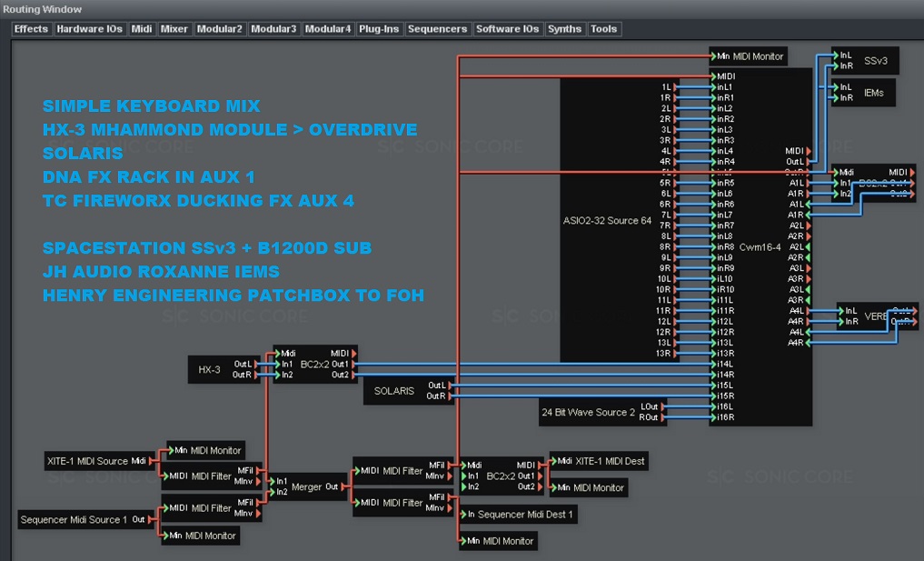Click the Cwm16-4 i14L input port
Image resolution: width=924 pixels, height=561 pixels.
(713, 365)
